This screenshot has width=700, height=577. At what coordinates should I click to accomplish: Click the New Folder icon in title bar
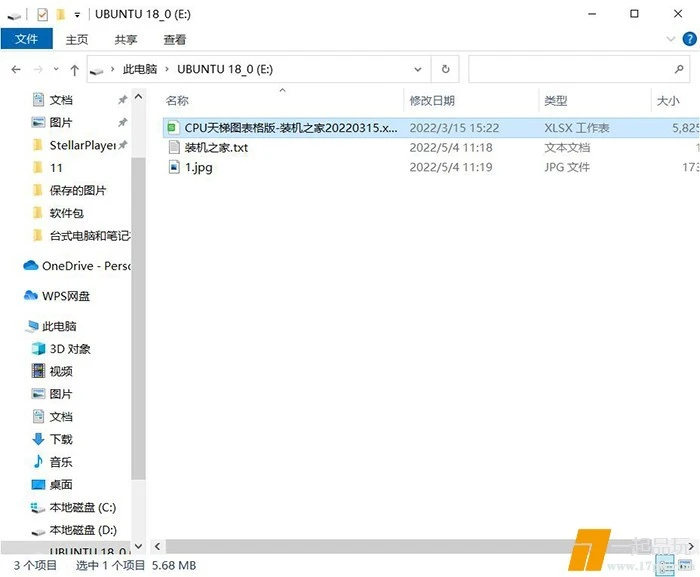[x=60, y=14]
